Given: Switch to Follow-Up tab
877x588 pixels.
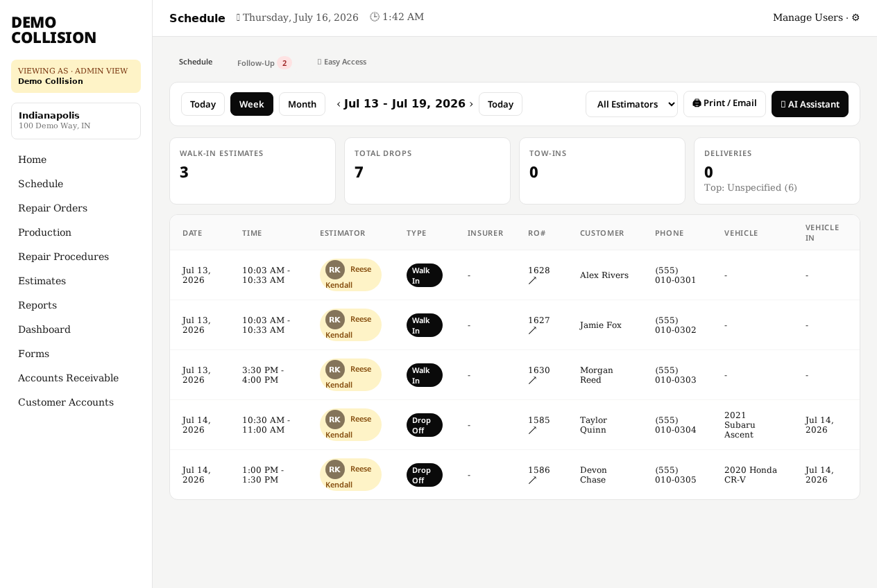Looking at the screenshot, I should pyautogui.click(x=264, y=62).
